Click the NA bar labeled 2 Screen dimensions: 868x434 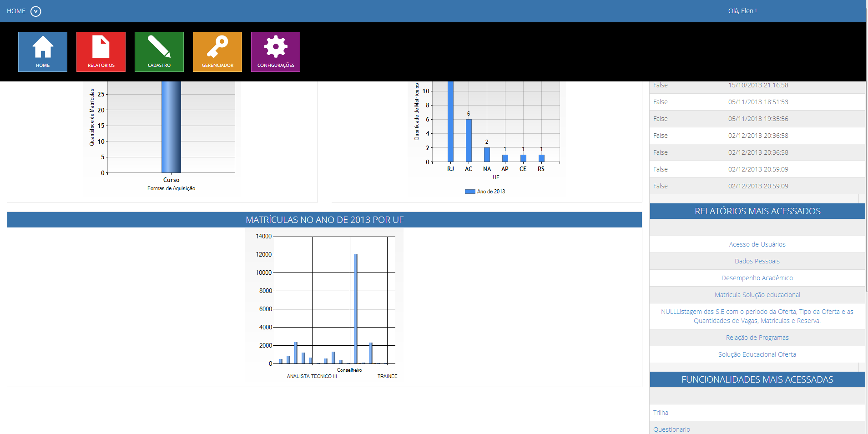(487, 155)
